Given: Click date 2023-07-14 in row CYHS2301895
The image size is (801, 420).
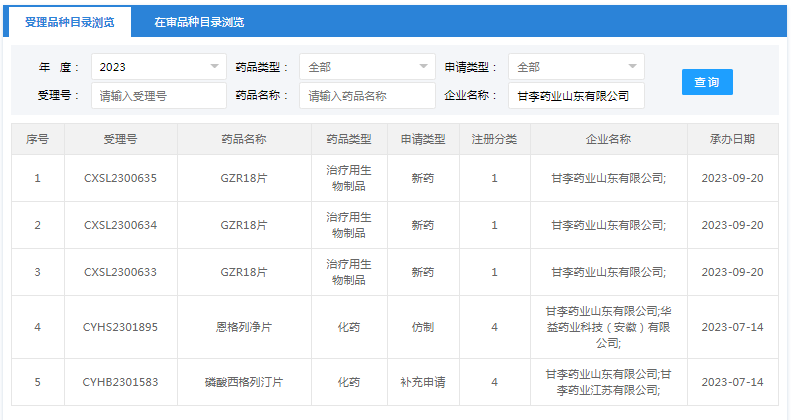Looking at the screenshot, I should [x=733, y=327].
